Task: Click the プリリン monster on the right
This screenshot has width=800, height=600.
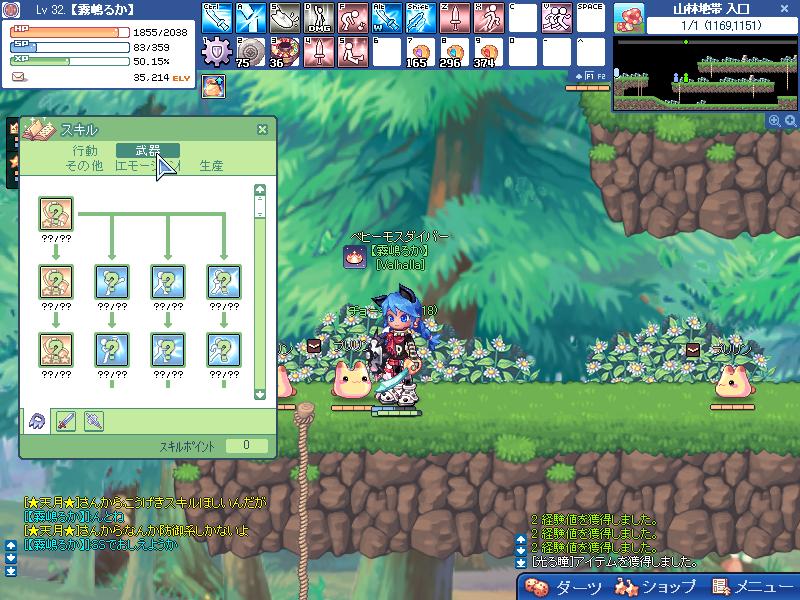Action: pyautogui.click(x=733, y=382)
